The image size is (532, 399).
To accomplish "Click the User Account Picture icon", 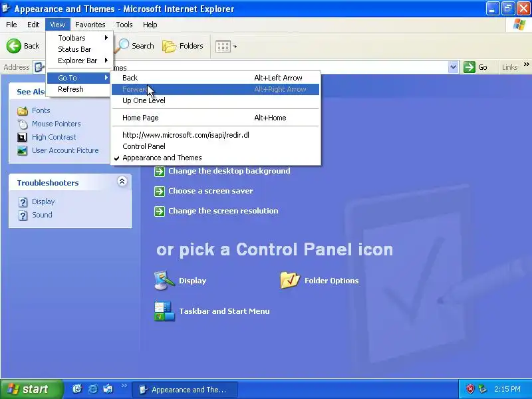I will coord(23,151).
